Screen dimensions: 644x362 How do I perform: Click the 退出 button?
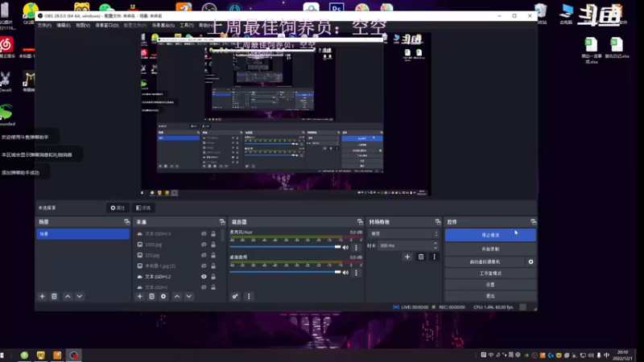pyautogui.click(x=490, y=296)
